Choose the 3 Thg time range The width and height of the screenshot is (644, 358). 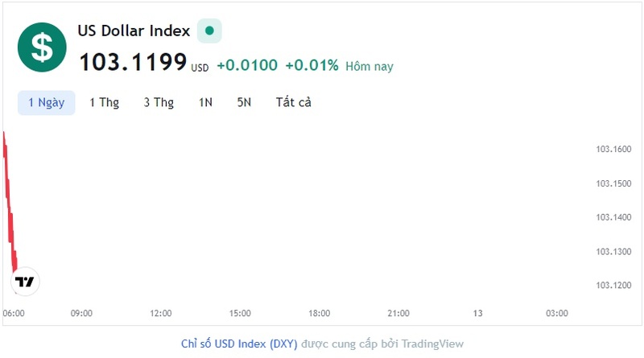click(x=159, y=103)
